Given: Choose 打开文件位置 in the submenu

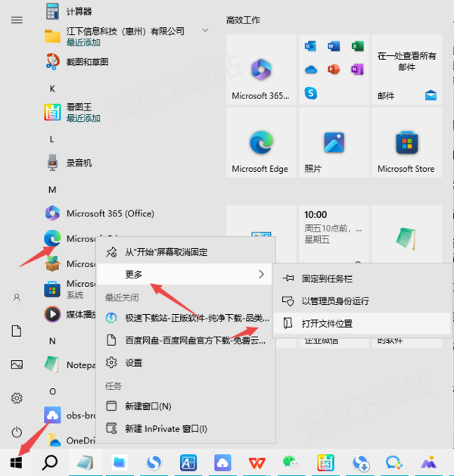Looking at the screenshot, I should [362, 324].
